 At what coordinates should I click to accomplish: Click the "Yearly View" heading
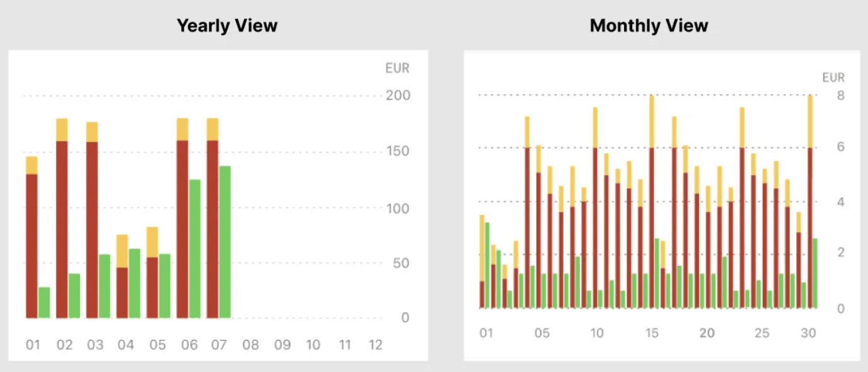click(x=227, y=26)
